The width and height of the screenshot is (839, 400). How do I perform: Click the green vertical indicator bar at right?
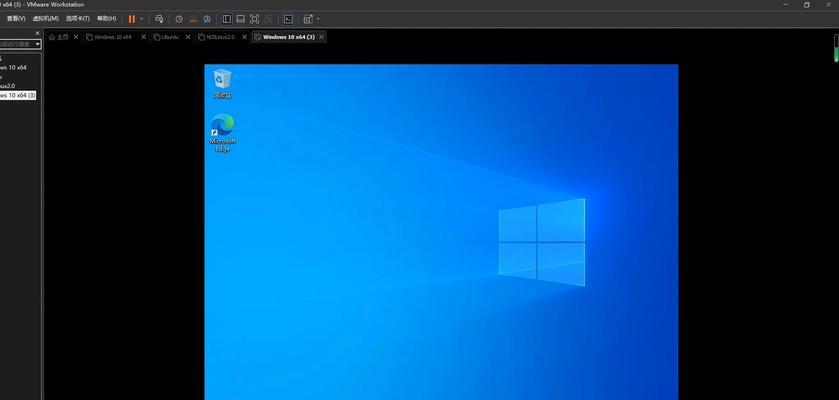click(836, 48)
